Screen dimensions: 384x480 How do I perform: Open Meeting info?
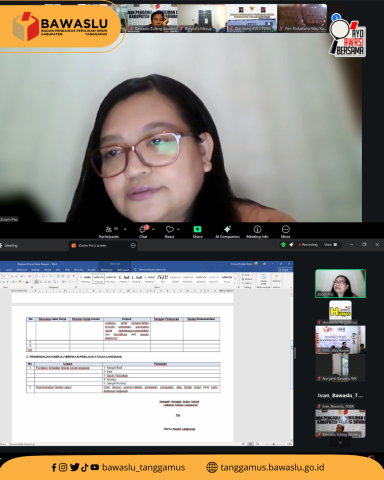click(x=257, y=231)
